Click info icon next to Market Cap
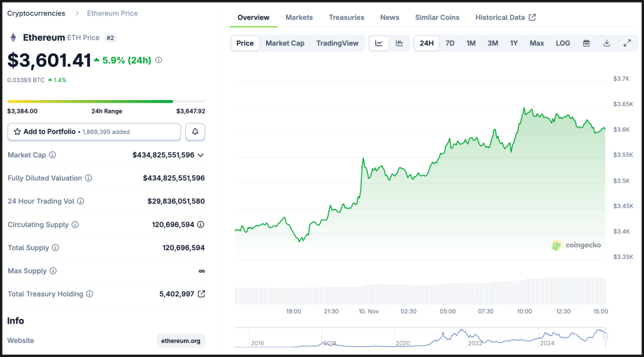The image size is (644, 357). click(x=53, y=155)
